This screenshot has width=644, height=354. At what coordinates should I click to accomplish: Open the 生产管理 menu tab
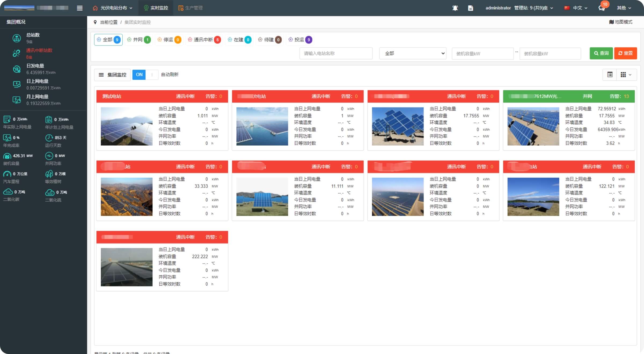pyautogui.click(x=190, y=8)
